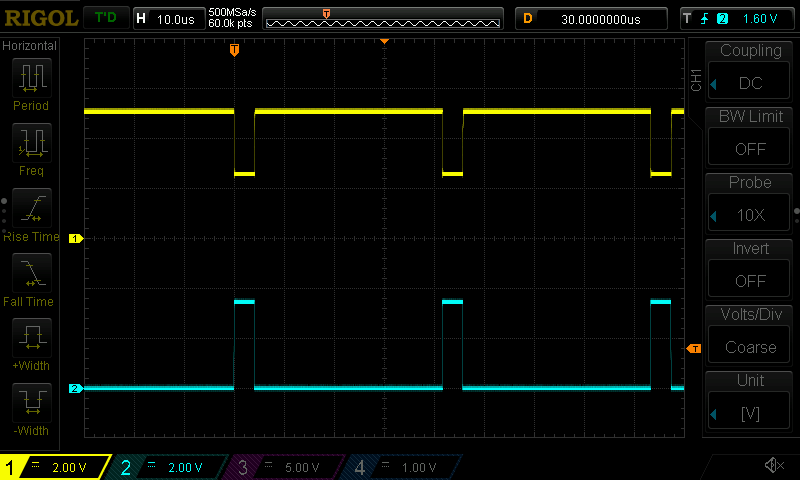This screenshot has height=480, width=800.
Task: Click the waveform memory overview bar
Action: pos(383,19)
